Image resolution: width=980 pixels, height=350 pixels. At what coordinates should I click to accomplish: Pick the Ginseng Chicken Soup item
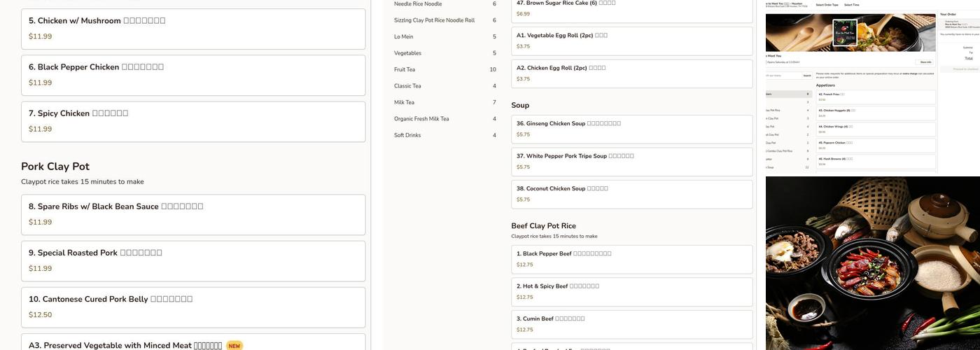631,129
